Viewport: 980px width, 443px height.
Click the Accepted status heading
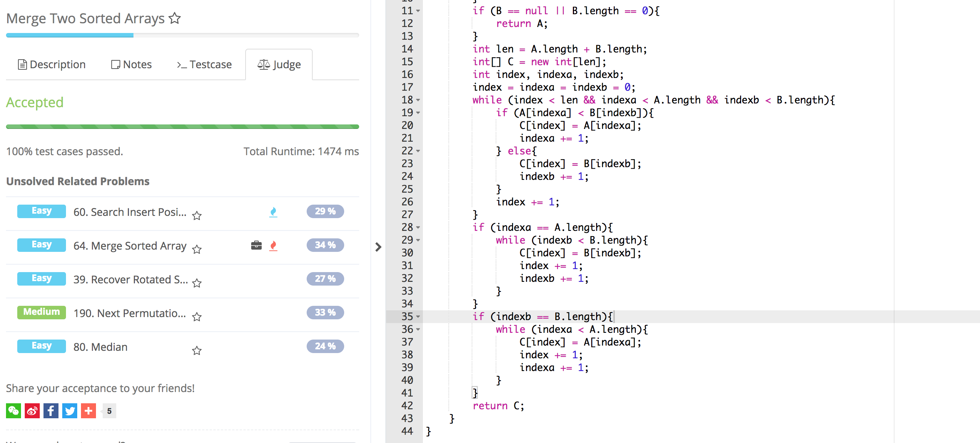click(34, 102)
